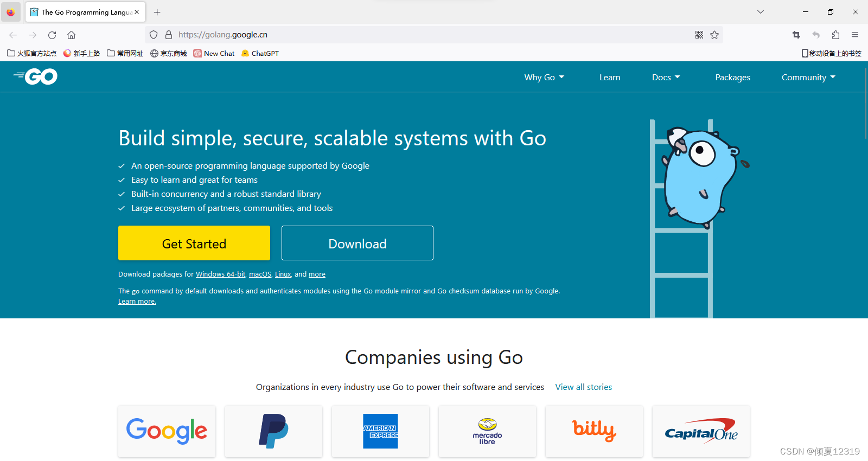Expand the Community dropdown menu

(x=808, y=77)
